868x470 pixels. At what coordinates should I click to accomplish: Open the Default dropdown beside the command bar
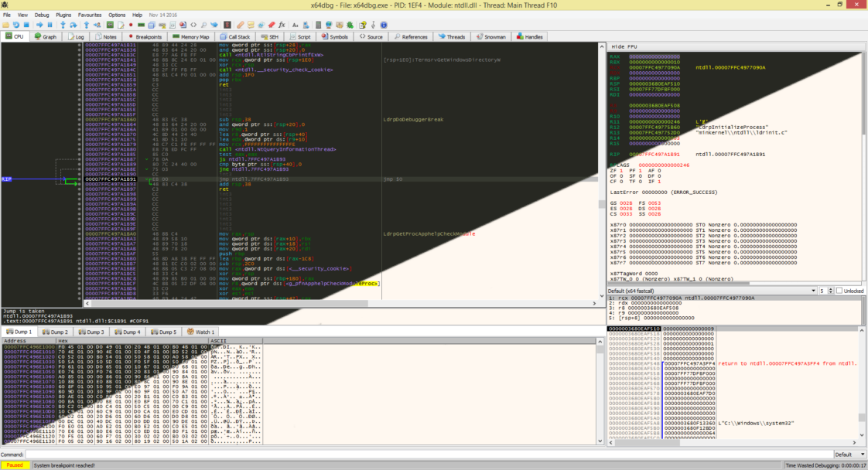point(849,454)
